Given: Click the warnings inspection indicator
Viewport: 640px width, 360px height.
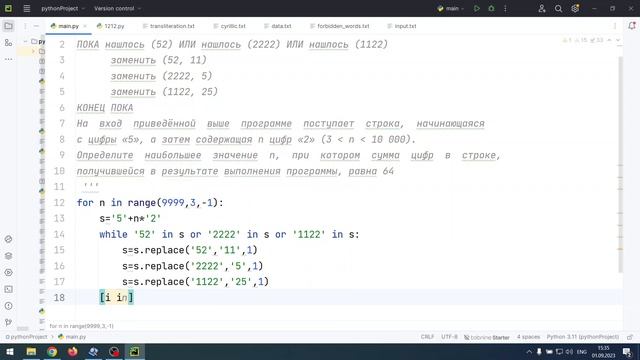Looking at the screenshot, I should tap(582, 40).
